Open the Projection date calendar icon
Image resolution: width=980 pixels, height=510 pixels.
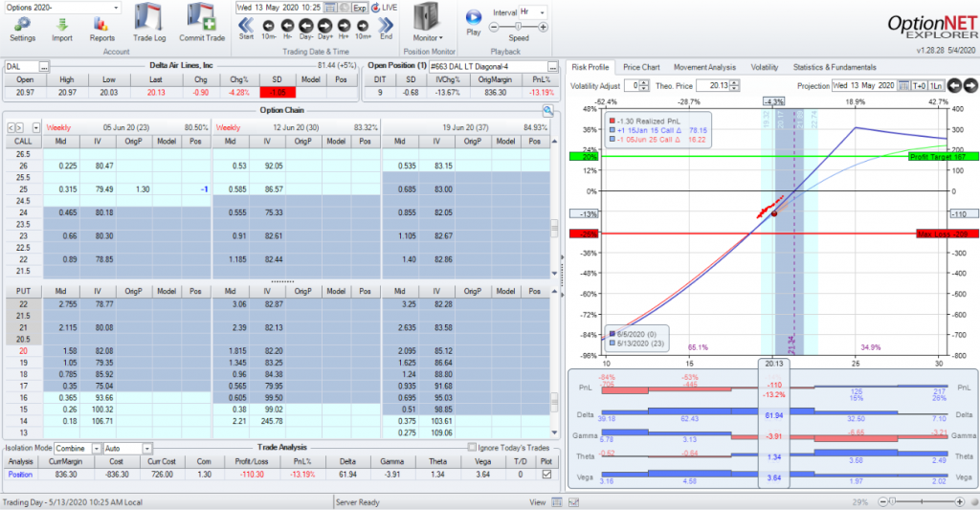903,85
